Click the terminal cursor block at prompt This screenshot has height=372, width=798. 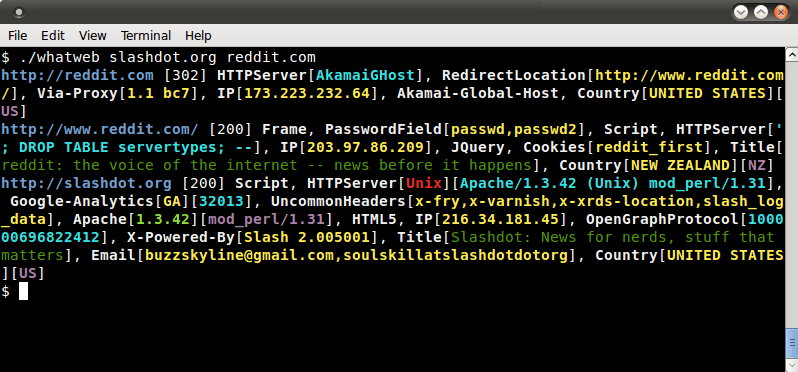23,291
